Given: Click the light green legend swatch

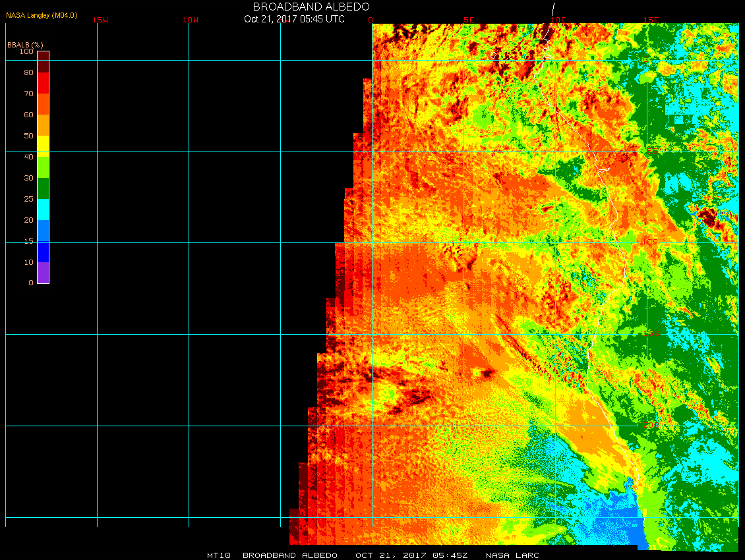Looking at the screenshot, I should click(43, 167).
